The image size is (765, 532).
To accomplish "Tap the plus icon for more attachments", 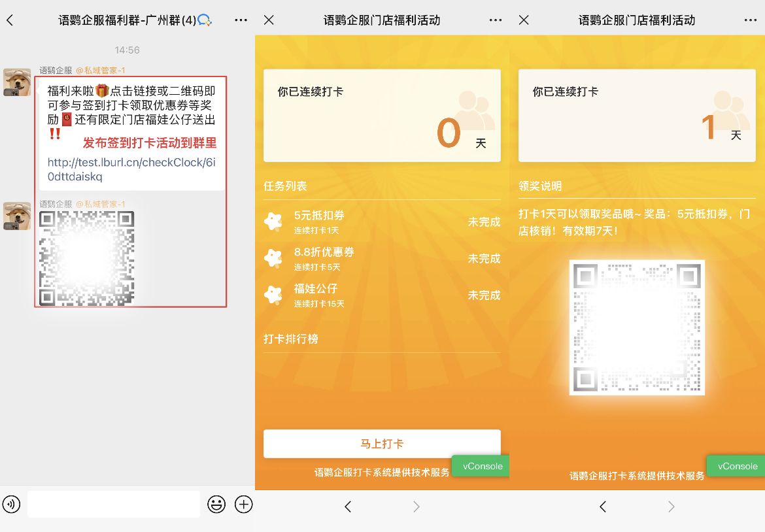I will pyautogui.click(x=243, y=504).
